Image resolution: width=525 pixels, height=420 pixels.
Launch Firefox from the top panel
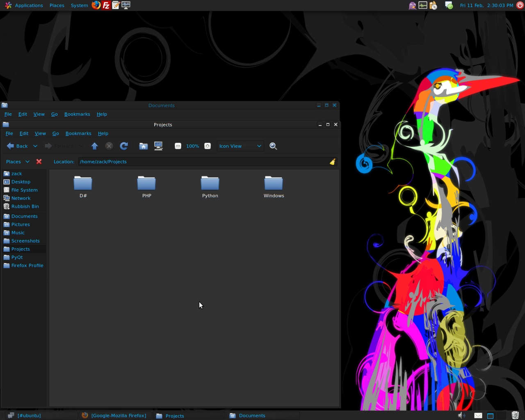click(96, 5)
